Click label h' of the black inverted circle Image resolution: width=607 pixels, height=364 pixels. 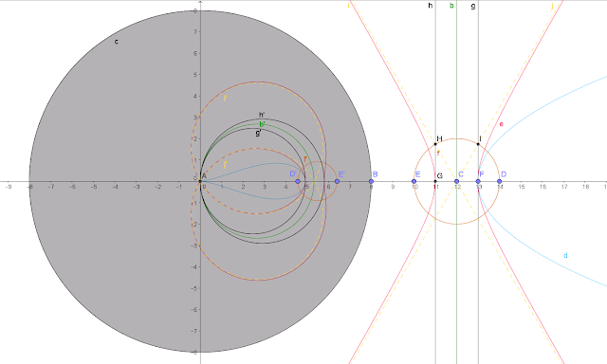tap(262, 115)
